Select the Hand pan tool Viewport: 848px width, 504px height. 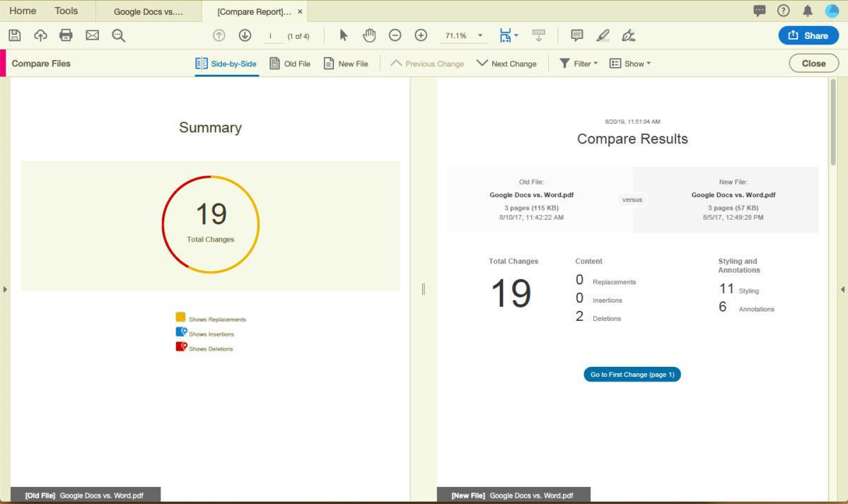pyautogui.click(x=369, y=35)
